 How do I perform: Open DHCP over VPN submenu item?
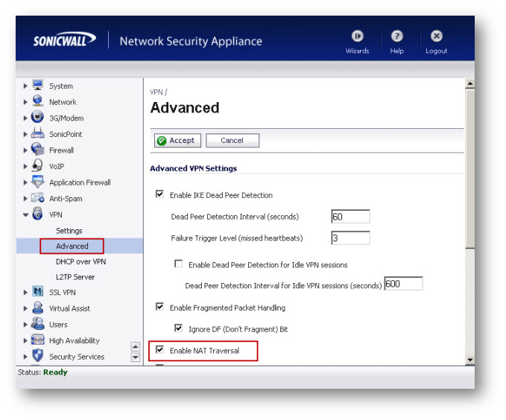80,261
